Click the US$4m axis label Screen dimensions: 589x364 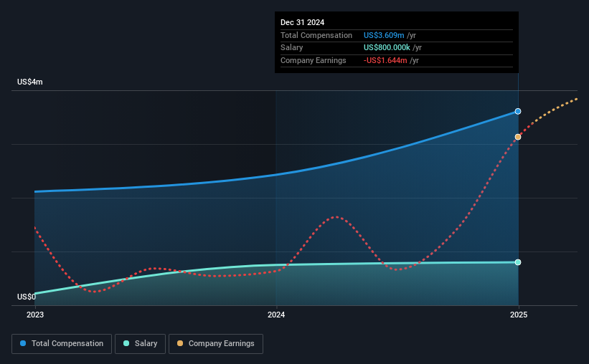click(30, 82)
